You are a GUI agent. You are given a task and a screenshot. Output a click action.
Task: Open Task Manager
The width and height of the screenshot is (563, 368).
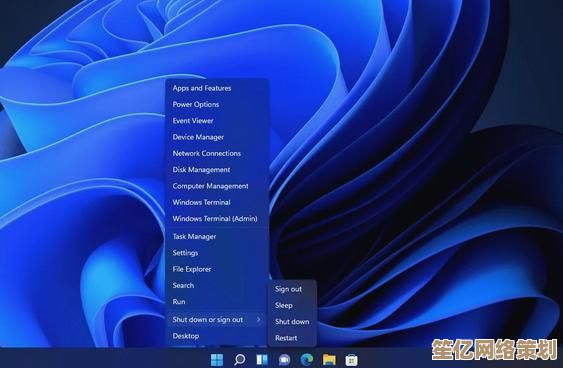[x=217, y=237]
